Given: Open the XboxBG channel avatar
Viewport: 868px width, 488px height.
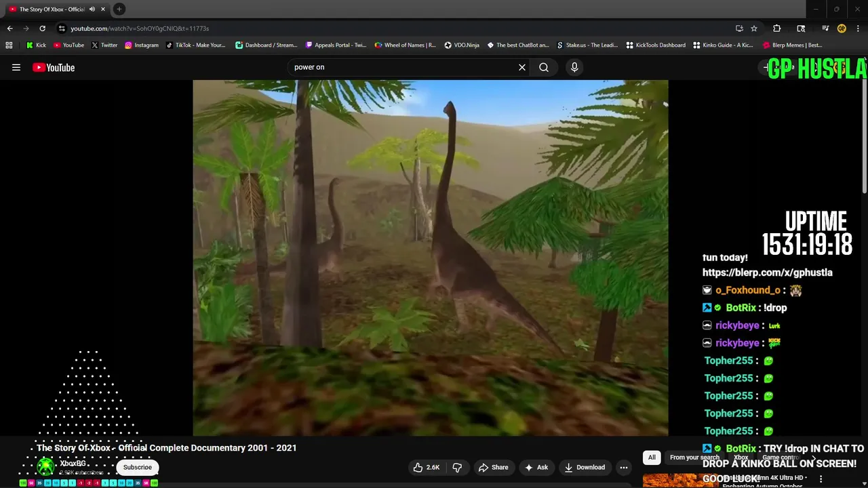Looking at the screenshot, I should point(45,467).
